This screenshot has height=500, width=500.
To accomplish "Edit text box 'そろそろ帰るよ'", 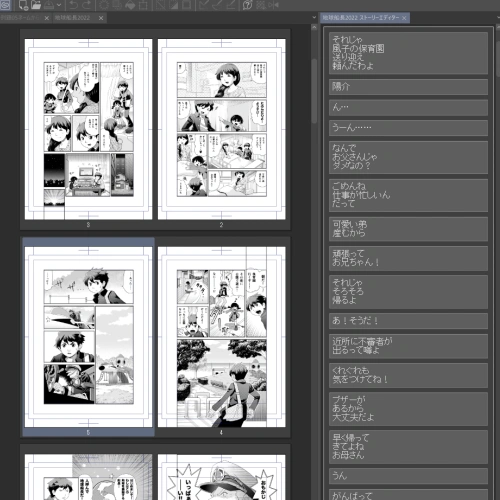I will tap(408, 292).
